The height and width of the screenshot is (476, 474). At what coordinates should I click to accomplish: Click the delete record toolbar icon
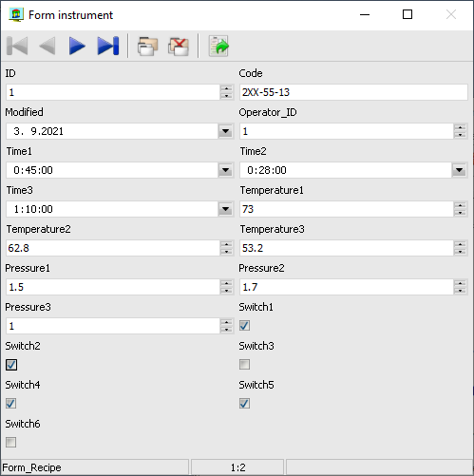point(179,47)
